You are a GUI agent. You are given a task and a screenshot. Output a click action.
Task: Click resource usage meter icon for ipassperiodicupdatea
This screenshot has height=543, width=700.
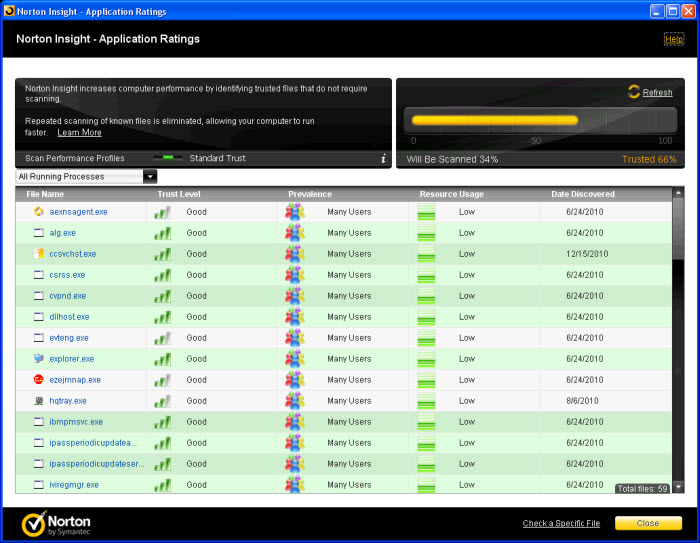[426, 443]
